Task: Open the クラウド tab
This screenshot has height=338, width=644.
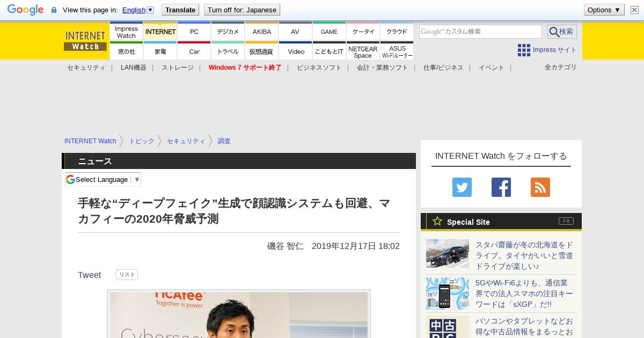Action: [x=397, y=32]
